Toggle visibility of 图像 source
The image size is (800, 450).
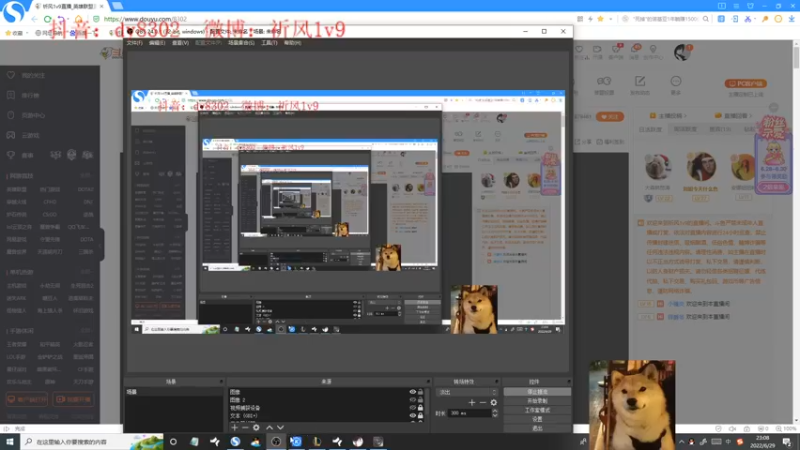[x=412, y=392]
